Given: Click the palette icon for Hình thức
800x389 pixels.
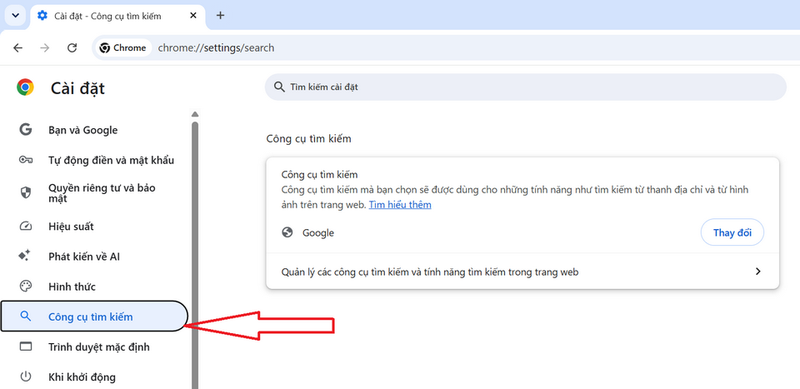Looking at the screenshot, I should pyautogui.click(x=26, y=286).
